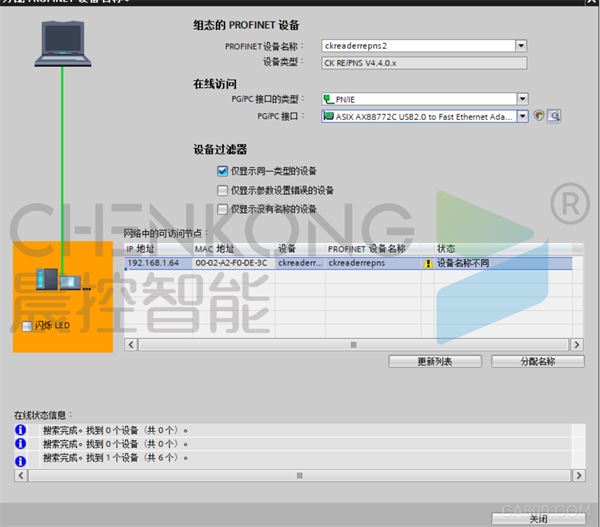Image resolution: width=600 pixels, height=527 pixels.
Task: Click the shield icon beside PG/PC interface
Action: tap(539, 116)
